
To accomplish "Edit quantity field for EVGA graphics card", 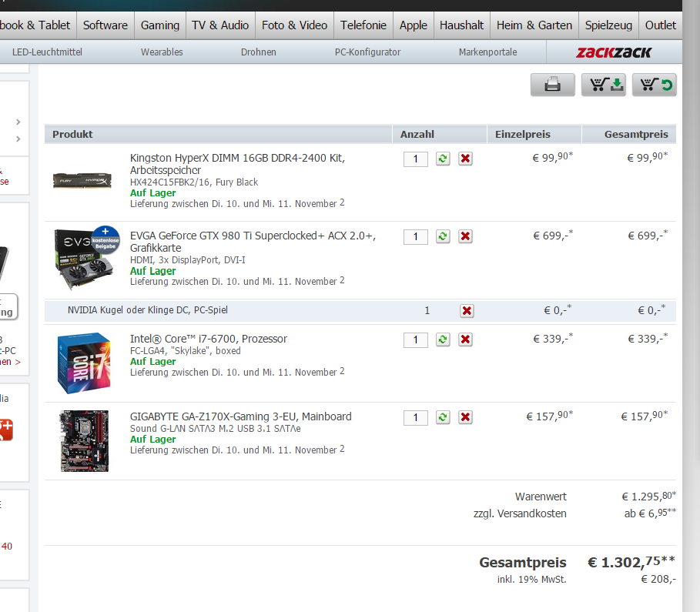I will tap(416, 236).
